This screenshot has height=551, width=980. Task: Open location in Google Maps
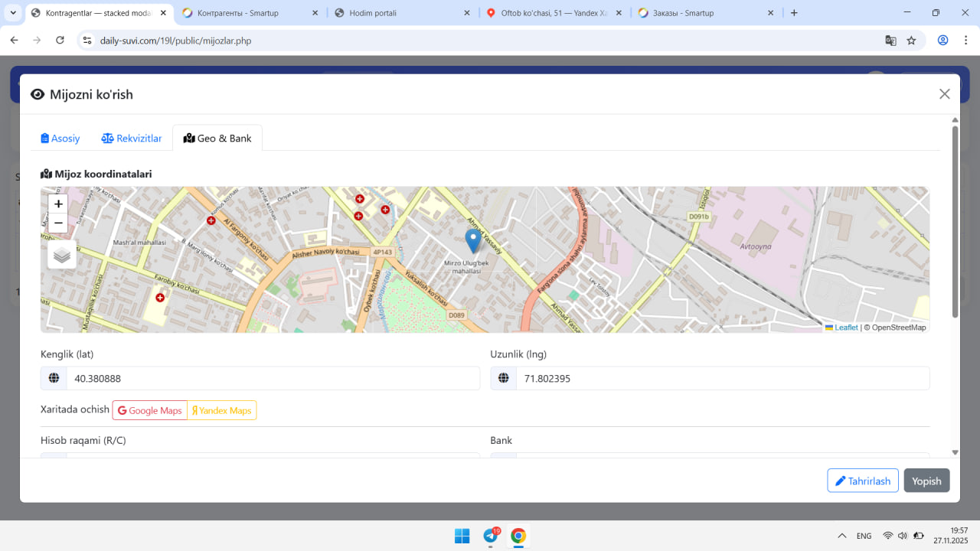point(150,410)
